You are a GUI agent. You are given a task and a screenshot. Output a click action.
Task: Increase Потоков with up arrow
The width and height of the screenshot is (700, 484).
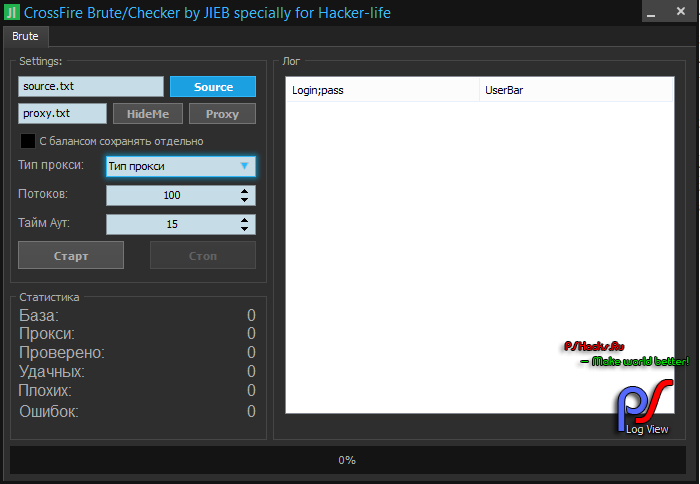(244, 191)
